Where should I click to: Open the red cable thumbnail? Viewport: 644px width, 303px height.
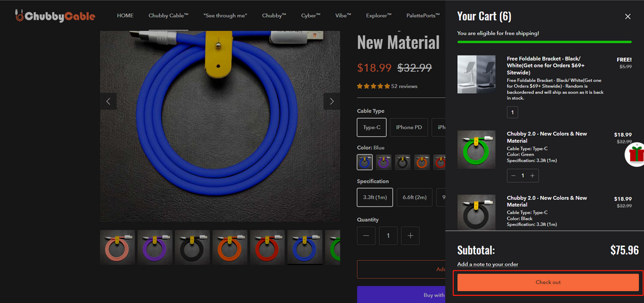pyautogui.click(x=267, y=247)
